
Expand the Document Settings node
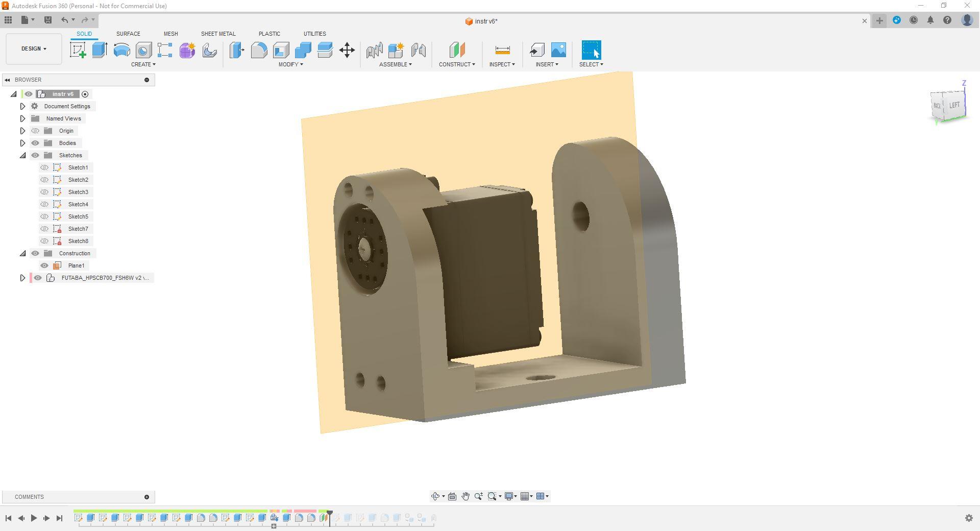pyautogui.click(x=22, y=106)
